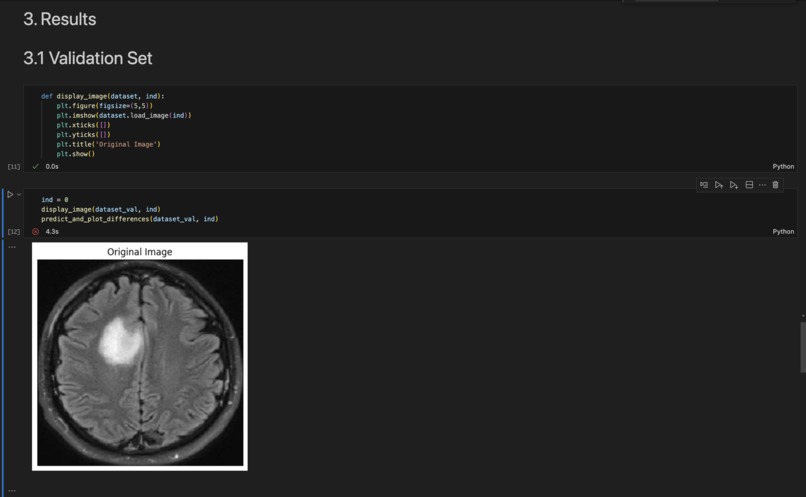Open More Actions ellipsis in cell toolbar
The height and width of the screenshot is (497, 806).
pos(762,185)
